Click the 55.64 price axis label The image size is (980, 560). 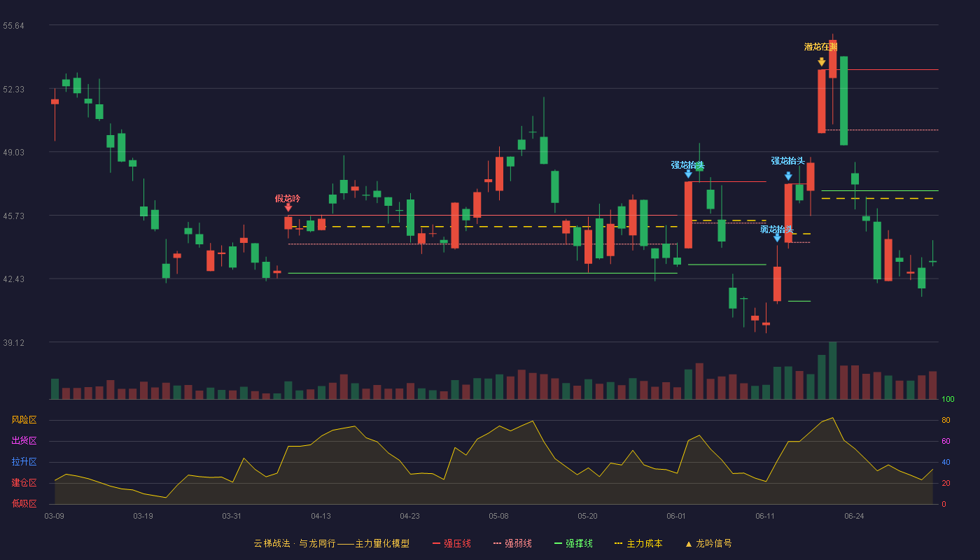coord(13,26)
